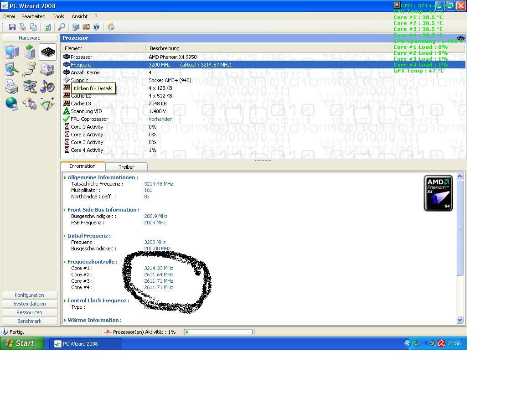The image size is (532, 399).
Task: Select the Core 4 Activity row
Action: (x=263, y=150)
